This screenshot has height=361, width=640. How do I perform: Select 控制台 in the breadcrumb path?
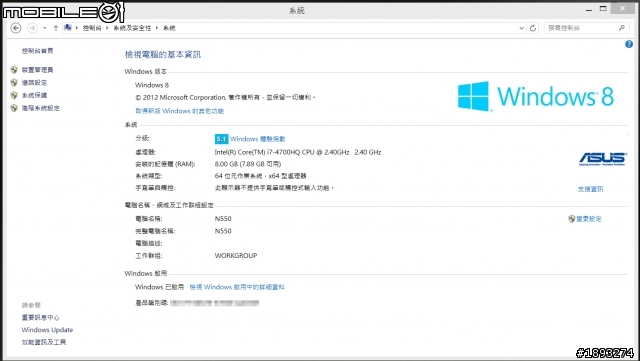(92, 28)
